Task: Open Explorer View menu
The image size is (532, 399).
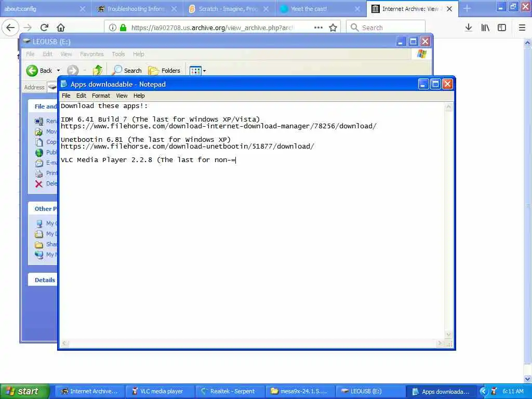Action: point(66,54)
